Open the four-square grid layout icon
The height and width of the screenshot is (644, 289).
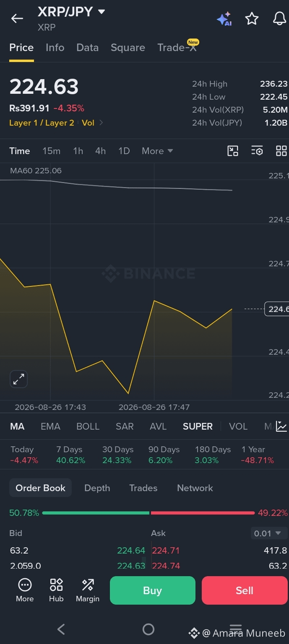[281, 151]
